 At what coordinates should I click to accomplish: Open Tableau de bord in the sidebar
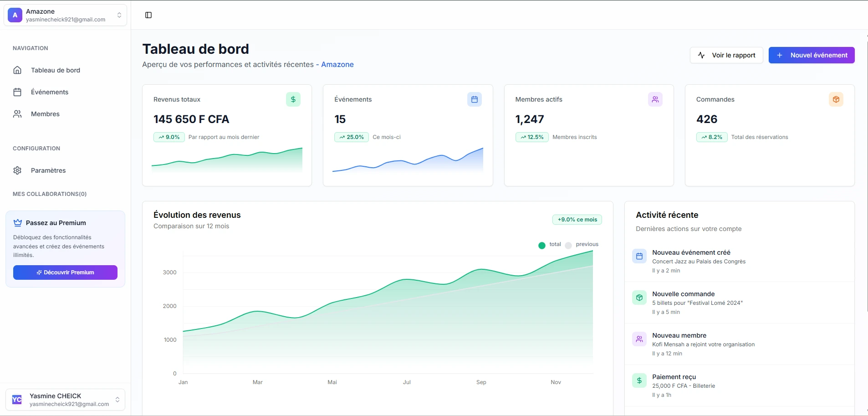[55, 70]
